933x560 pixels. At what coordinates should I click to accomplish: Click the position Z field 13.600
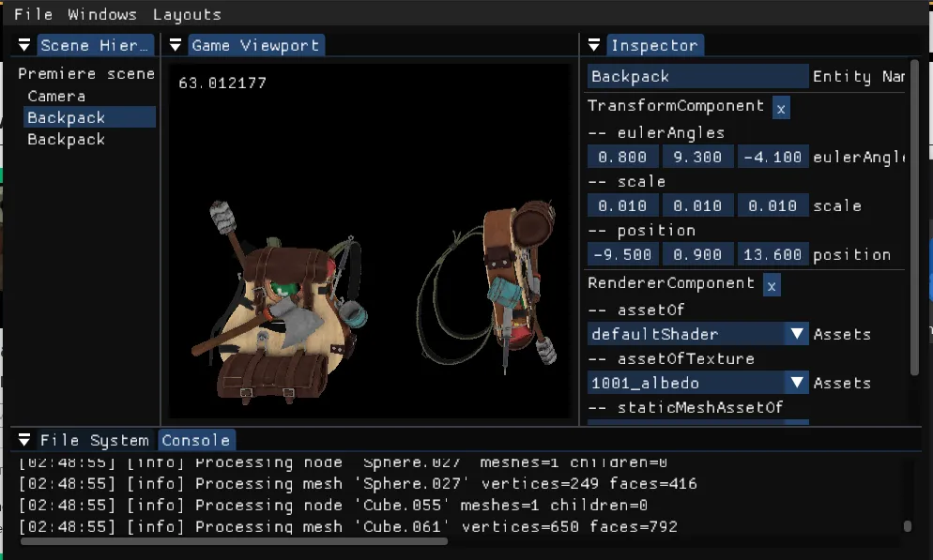click(772, 255)
